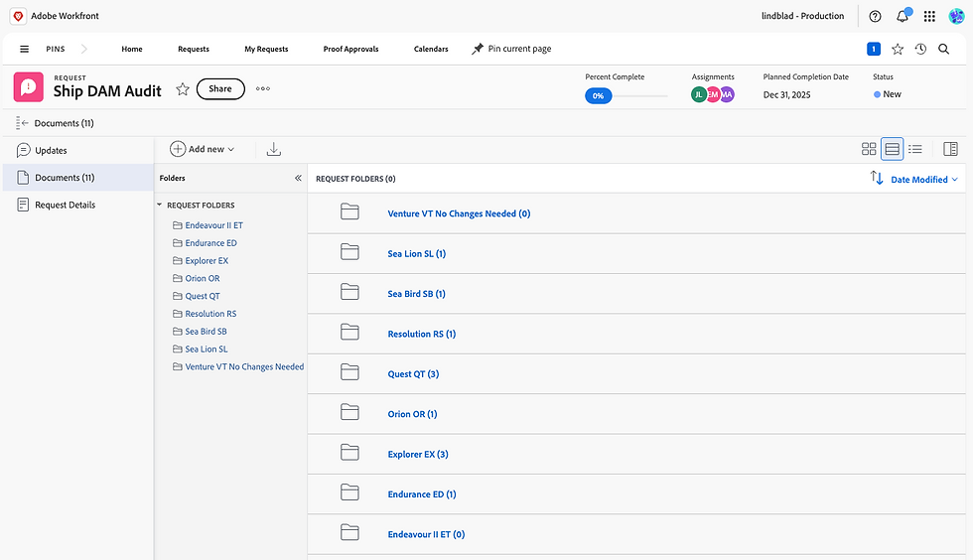Image resolution: width=973 pixels, height=560 pixels.
Task: Open the main hamburger menu
Action: pos(25,49)
